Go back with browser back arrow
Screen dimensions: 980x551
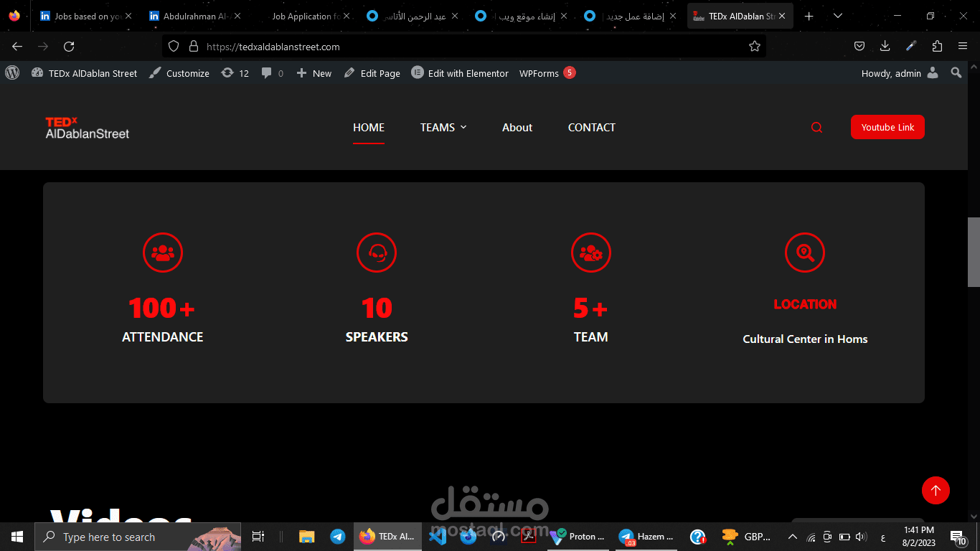click(x=17, y=46)
